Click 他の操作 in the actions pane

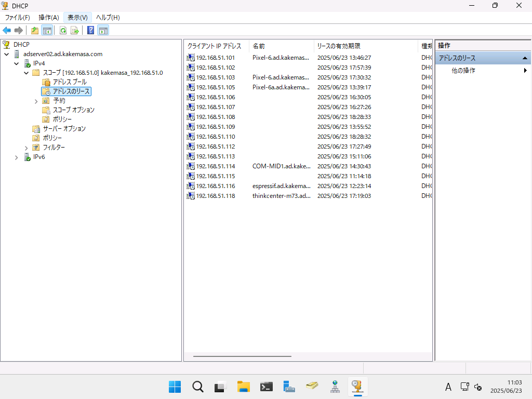point(463,71)
